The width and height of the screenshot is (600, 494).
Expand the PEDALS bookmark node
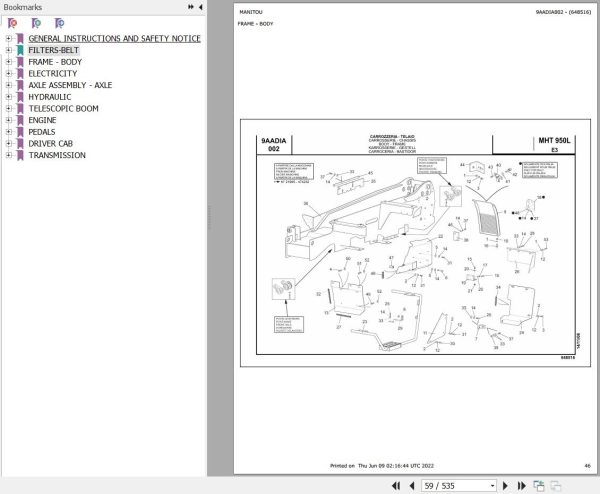8,132
